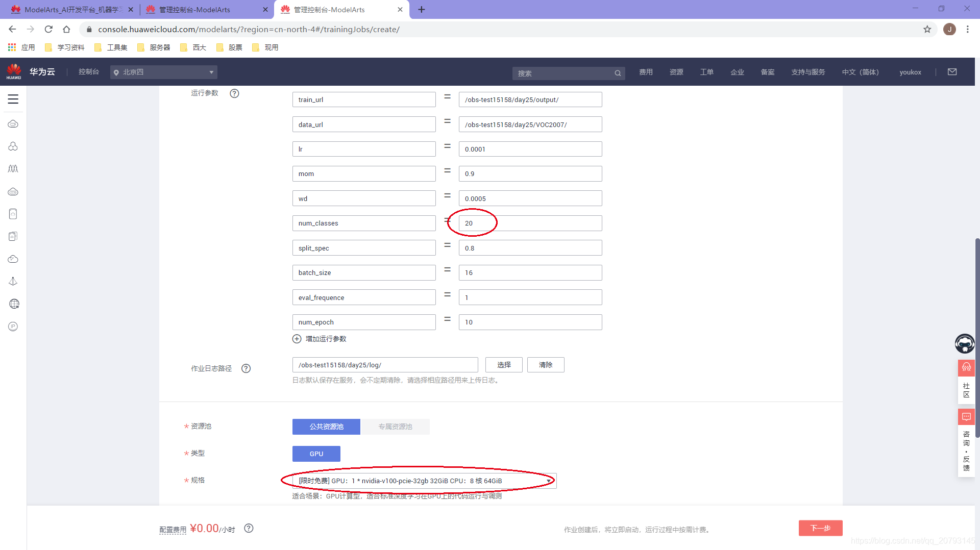Click the page vertical scrollbar

[x=977, y=337]
